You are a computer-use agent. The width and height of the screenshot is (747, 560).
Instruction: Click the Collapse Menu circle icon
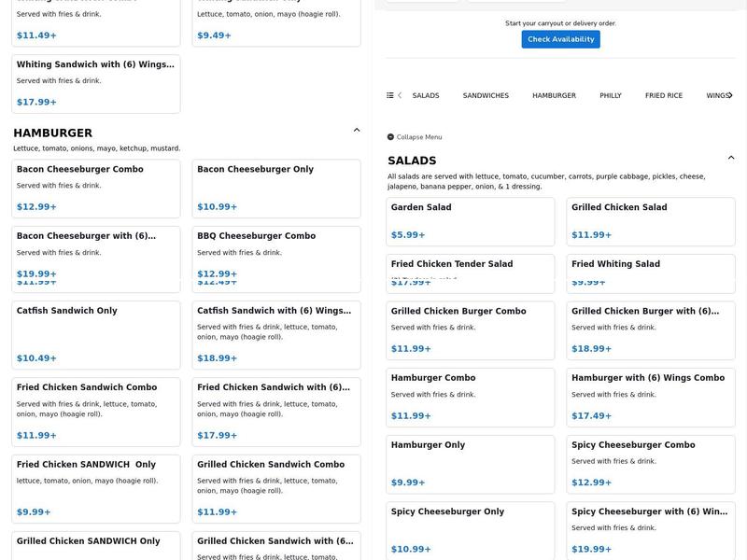(x=390, y=137)
